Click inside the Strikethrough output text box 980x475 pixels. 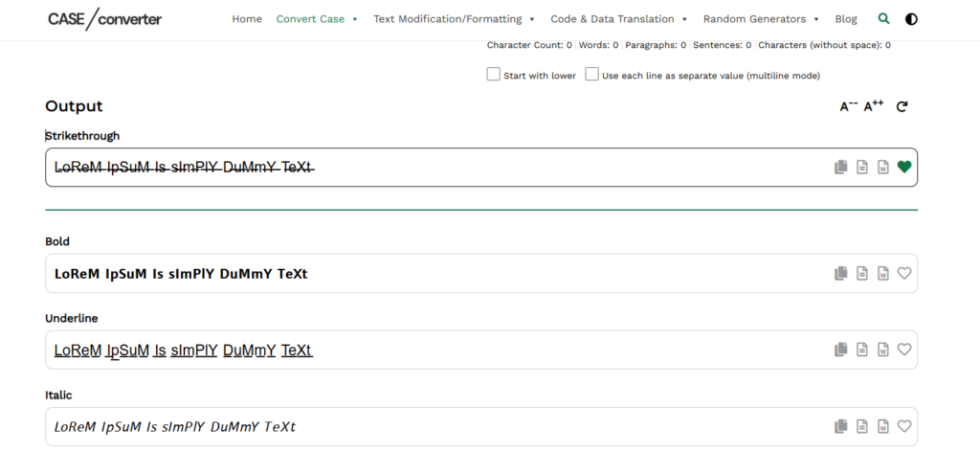pos(481,167)
